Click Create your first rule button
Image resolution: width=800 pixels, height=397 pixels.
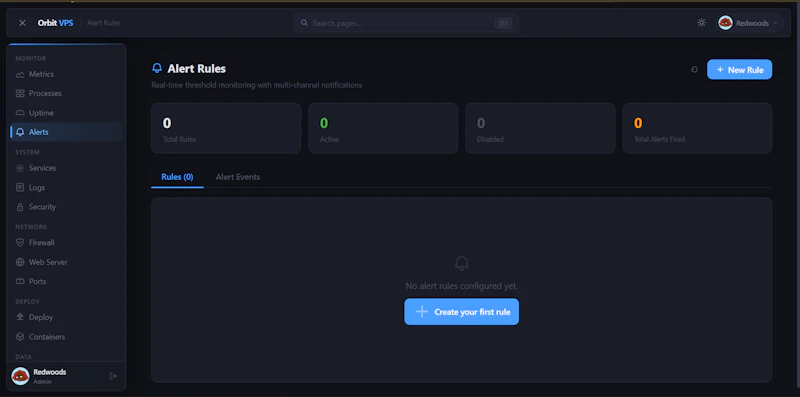click(461, 312)
